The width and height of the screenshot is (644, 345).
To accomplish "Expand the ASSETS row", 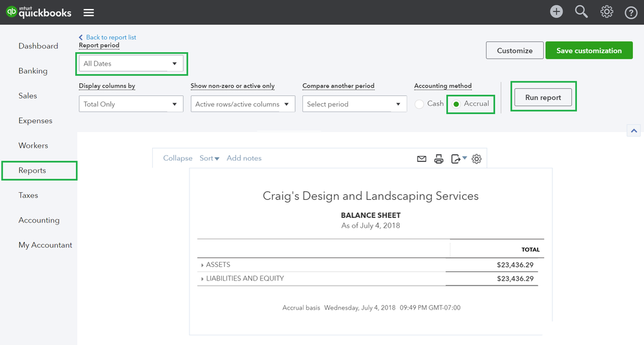I will 202,265.
